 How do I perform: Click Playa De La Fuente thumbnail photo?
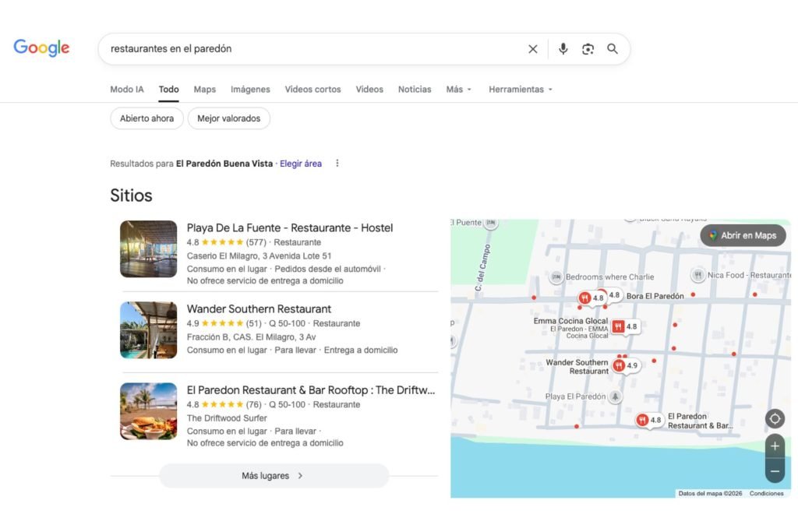[149, 248]
